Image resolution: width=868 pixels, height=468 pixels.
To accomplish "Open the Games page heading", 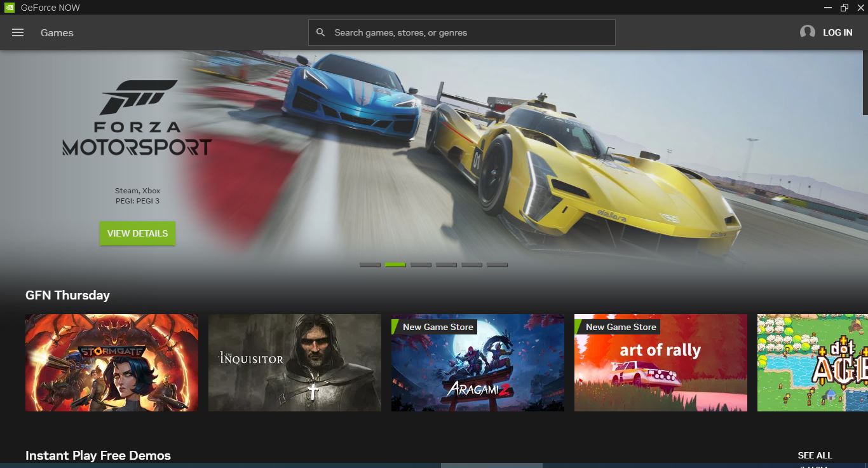I will (x=57, y=32).
